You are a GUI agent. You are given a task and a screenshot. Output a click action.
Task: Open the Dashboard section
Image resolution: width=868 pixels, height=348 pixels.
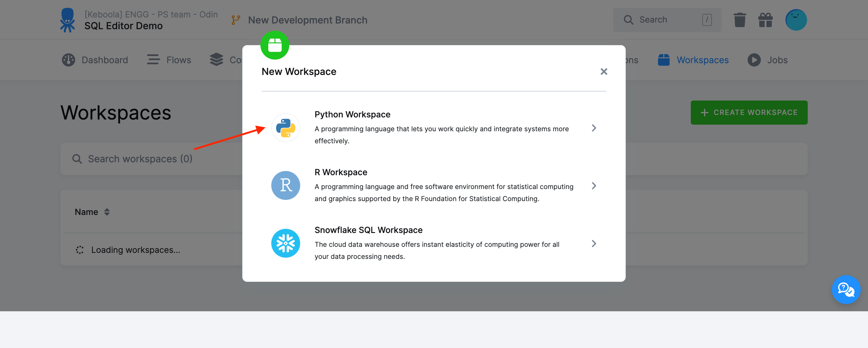(95, 60)
